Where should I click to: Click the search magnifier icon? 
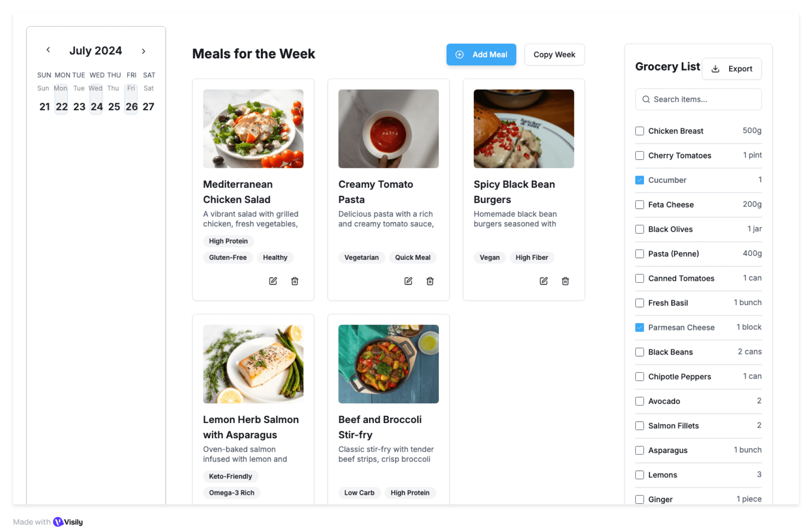point(646,99)
